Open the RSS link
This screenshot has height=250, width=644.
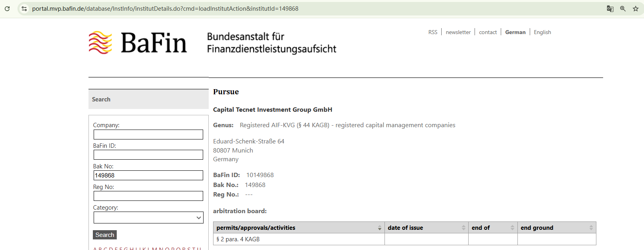click(433, 32)
